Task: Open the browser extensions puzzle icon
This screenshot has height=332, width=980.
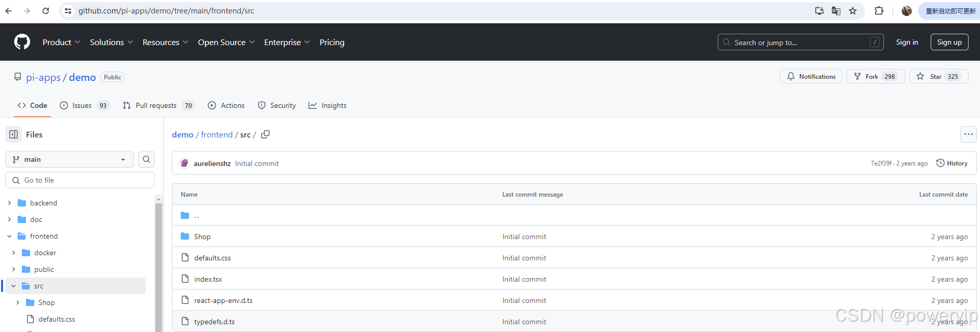Action: 879,10
